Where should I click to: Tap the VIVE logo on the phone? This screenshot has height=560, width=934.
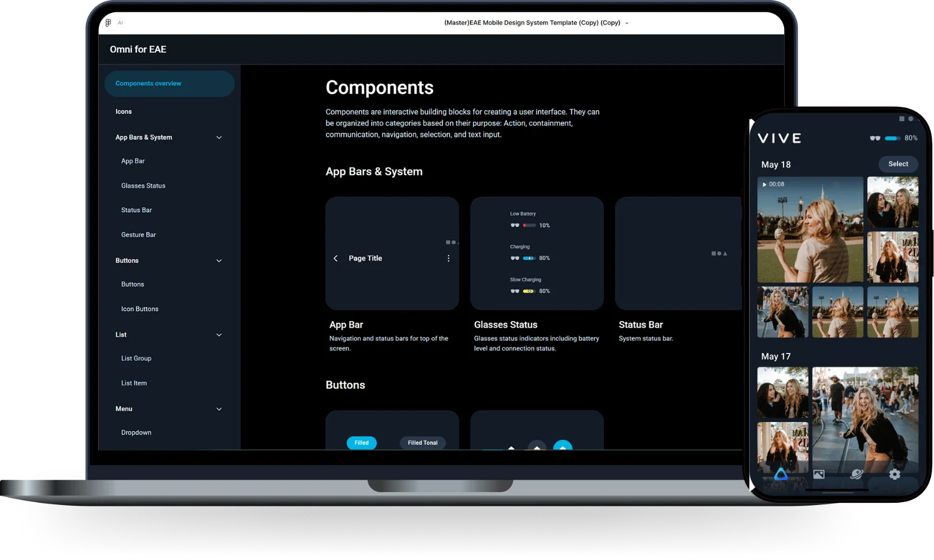[x=780, y=139]
